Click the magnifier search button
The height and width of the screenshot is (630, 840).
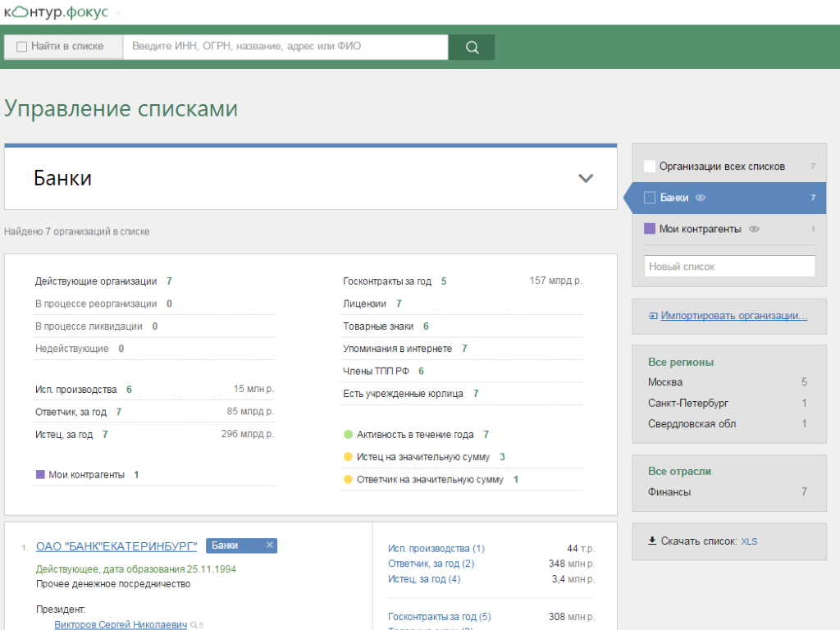(x=472, y=47)
